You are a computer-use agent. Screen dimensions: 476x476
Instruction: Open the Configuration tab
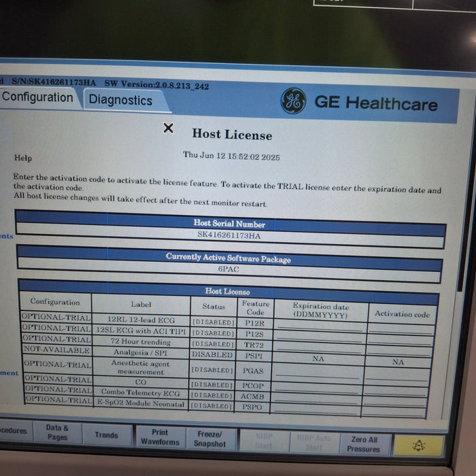click(39, 98)
